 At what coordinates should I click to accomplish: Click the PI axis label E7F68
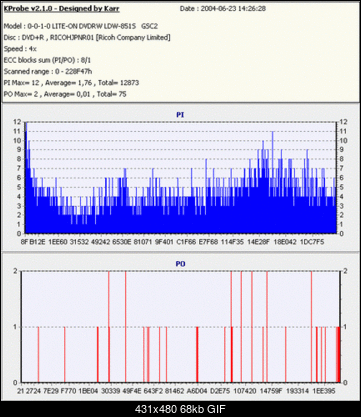coord(208,242)
